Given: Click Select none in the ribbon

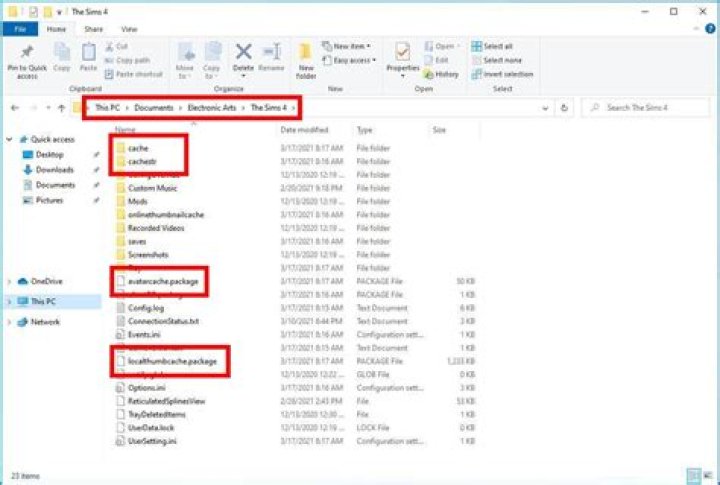Looking at the screenshot, I should click(497, 60).
